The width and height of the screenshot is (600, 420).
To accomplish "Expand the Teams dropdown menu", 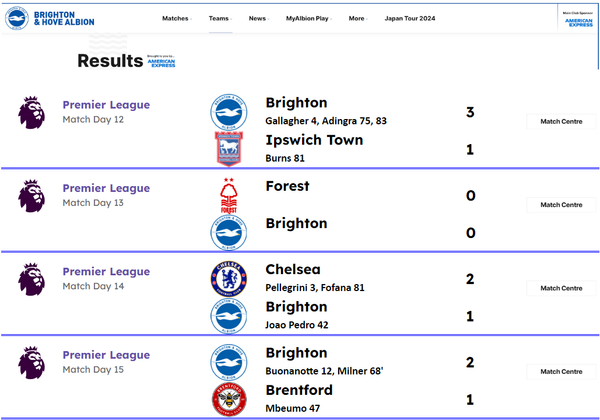I will (220, 18).
